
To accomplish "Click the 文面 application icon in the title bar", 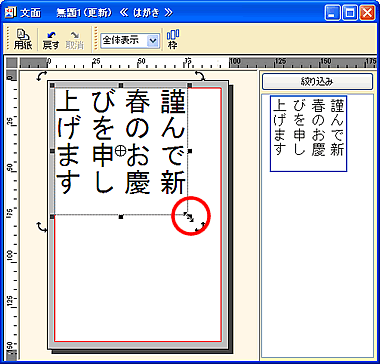I will 10,13.
